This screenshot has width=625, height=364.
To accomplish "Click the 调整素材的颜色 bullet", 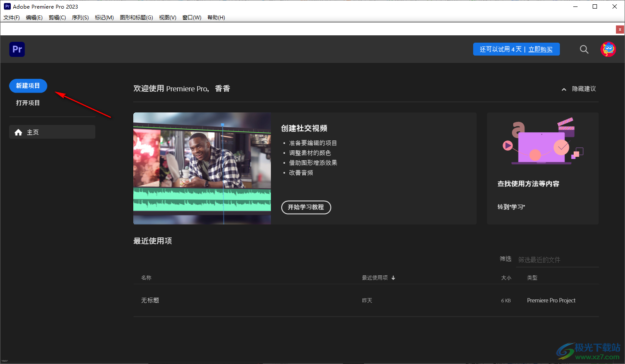I will click(310, 153).
